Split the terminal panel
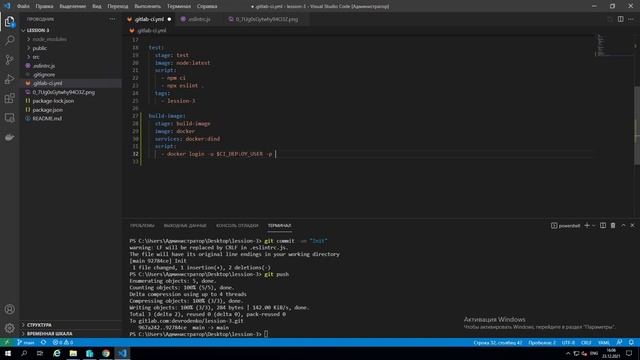 click(603, 225)
